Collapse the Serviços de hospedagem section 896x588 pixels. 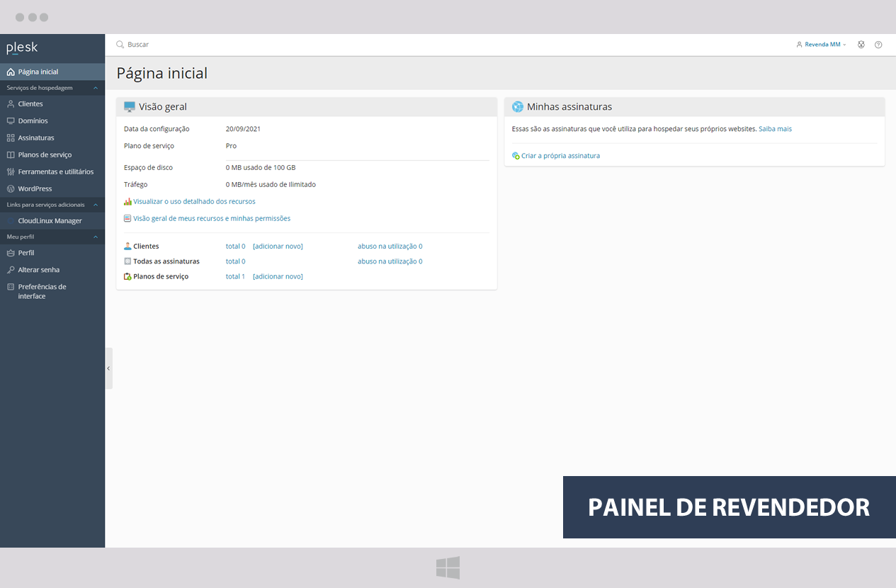pyautogui.click(x=96, y=88)
